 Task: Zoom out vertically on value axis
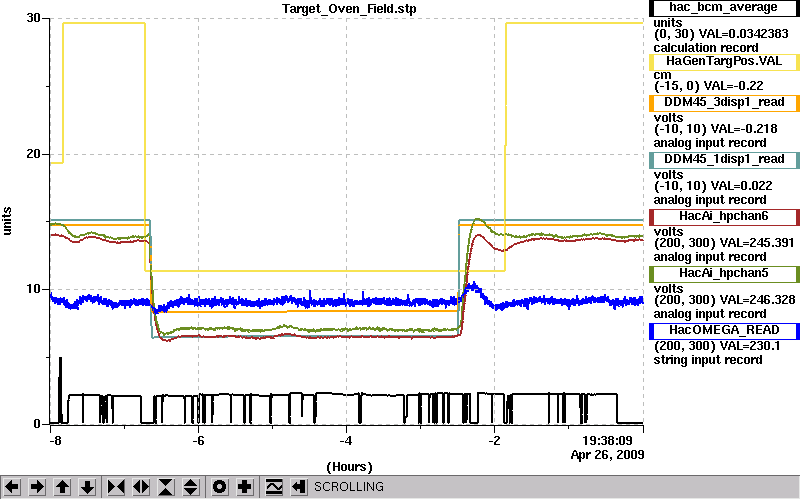coord(191,487)
